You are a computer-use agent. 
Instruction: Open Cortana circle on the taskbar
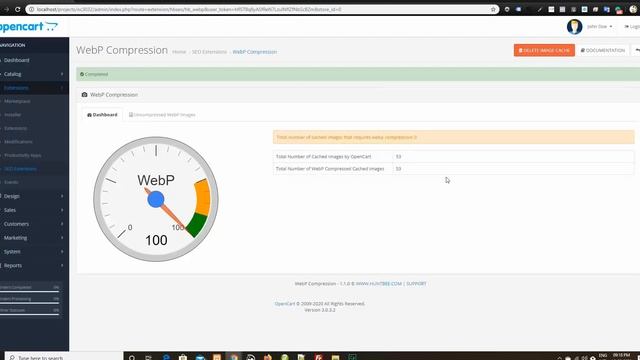[132, 357]
